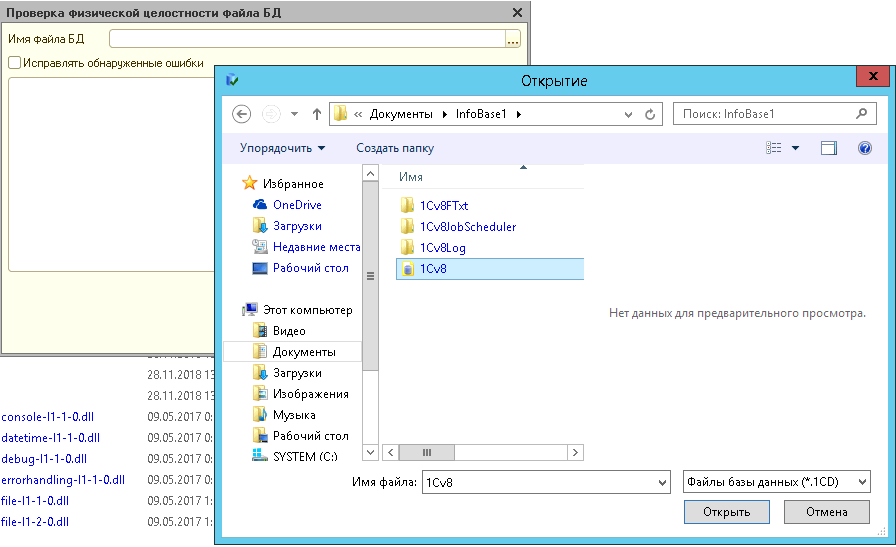The width and height of the screenshot is (896, 547).
Task: Go up one folder level arrow
Action: (317, 114)
